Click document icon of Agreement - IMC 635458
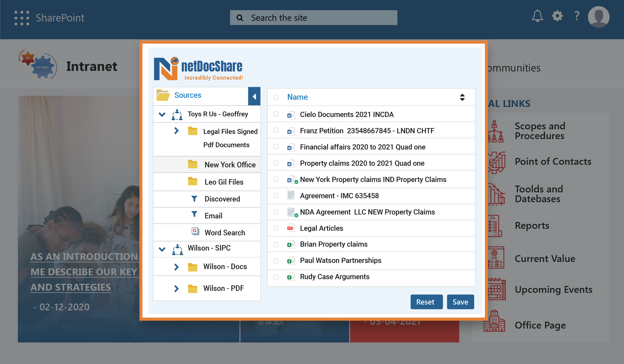 (x=291, y=195)
